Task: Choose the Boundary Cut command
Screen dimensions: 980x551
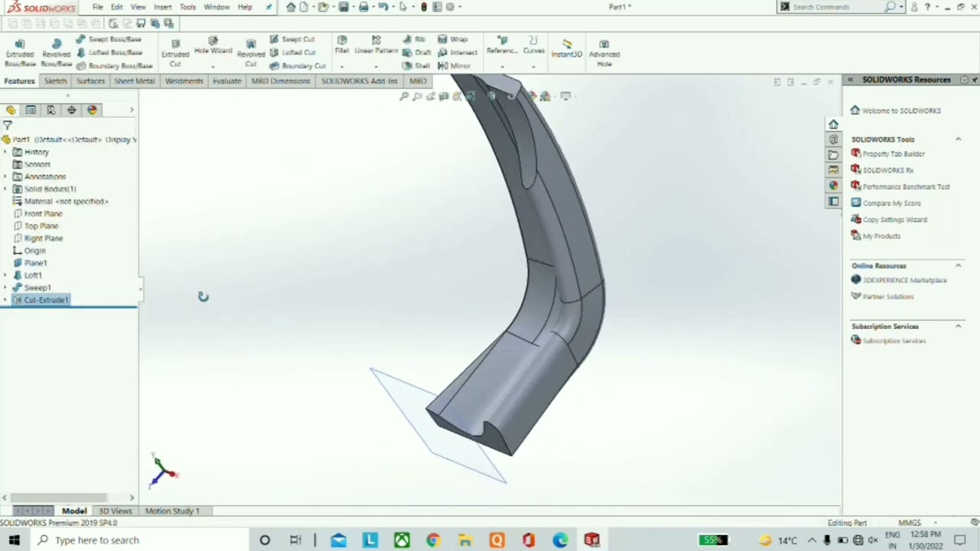Action: pos(297,66)
